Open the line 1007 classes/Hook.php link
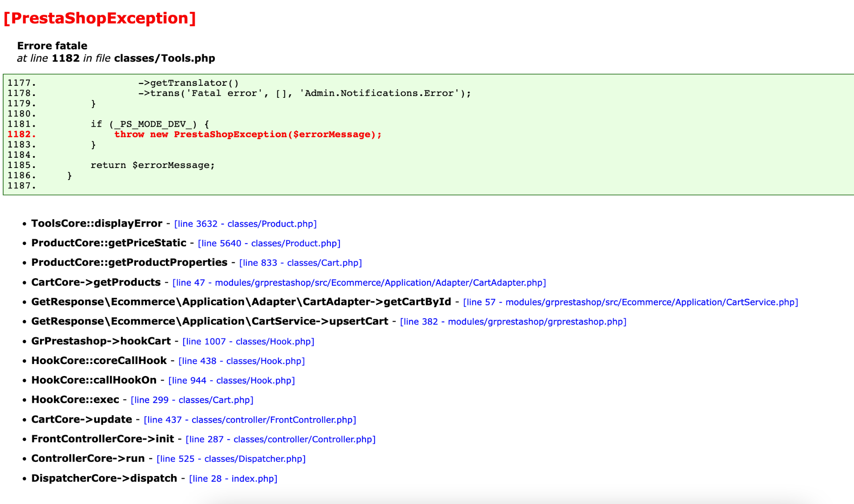This screenshot has height=504, width=854. coord(248,342)
